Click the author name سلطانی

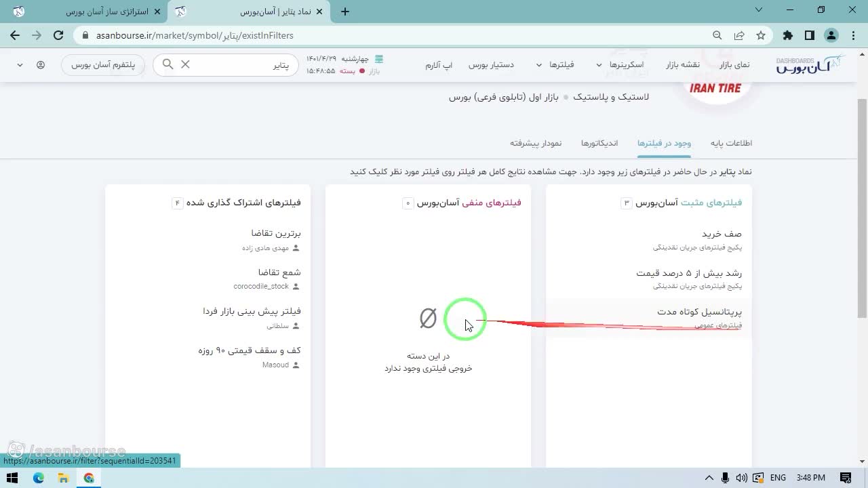tap(277, 326)
